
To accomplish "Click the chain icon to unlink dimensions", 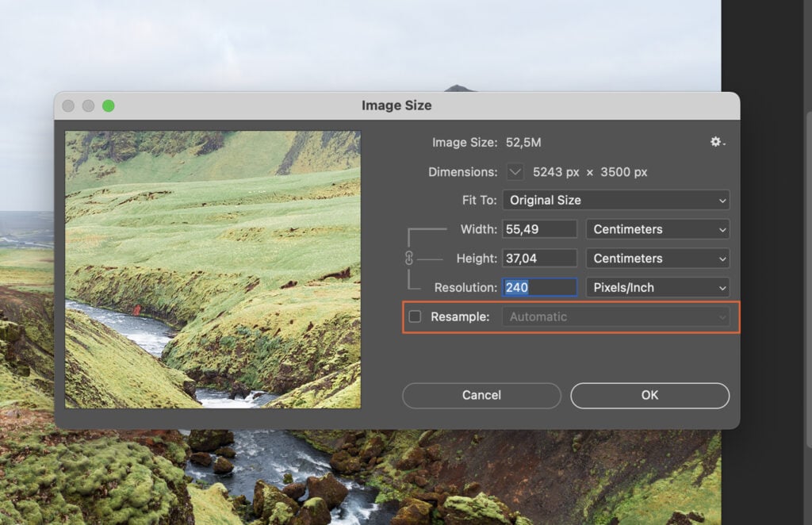I will (410, 258).
